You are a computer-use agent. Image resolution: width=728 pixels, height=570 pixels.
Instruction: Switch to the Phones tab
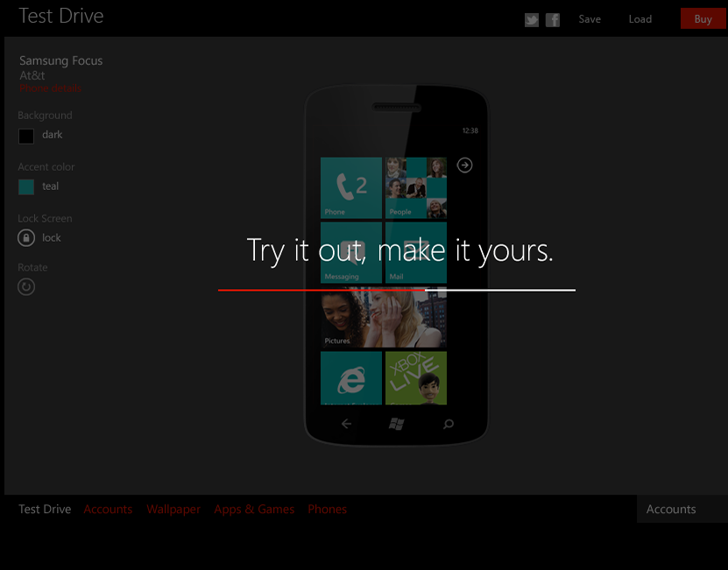click(328, 510)
